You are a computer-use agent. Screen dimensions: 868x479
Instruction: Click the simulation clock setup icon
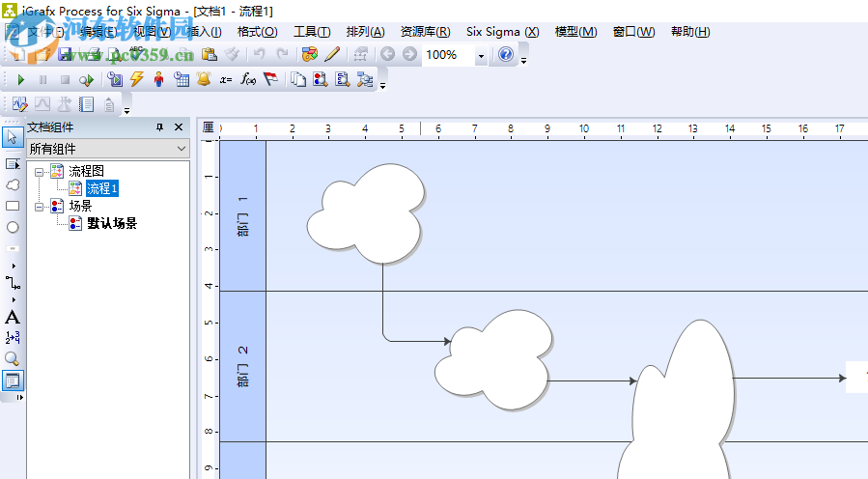pyautogui.click(x=115, y=79)
